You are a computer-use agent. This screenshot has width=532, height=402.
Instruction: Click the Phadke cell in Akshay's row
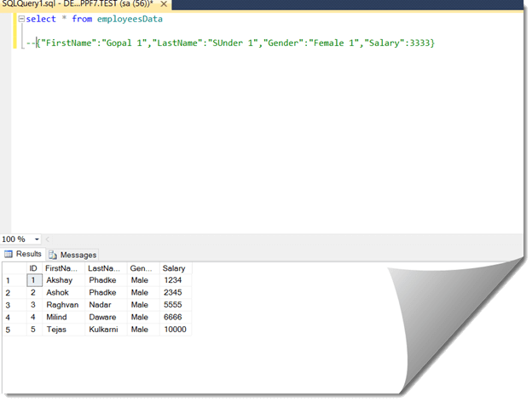click(106, 280)
